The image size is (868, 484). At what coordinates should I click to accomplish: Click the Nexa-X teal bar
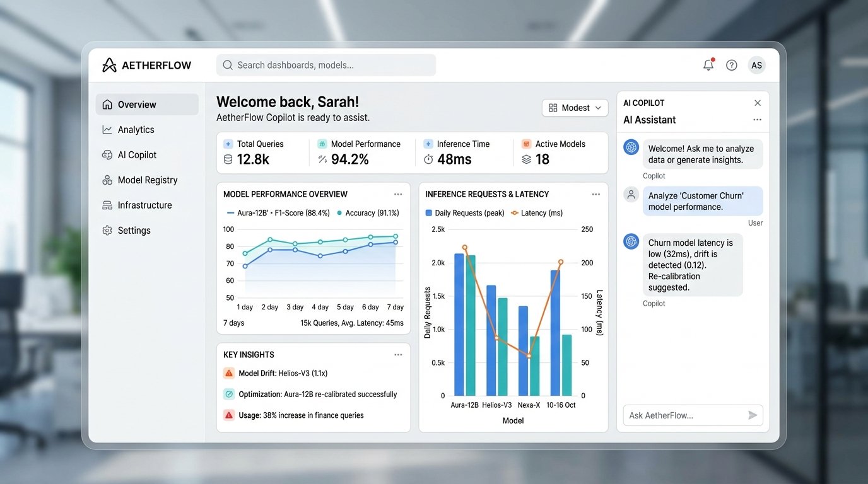coord(535,366)
